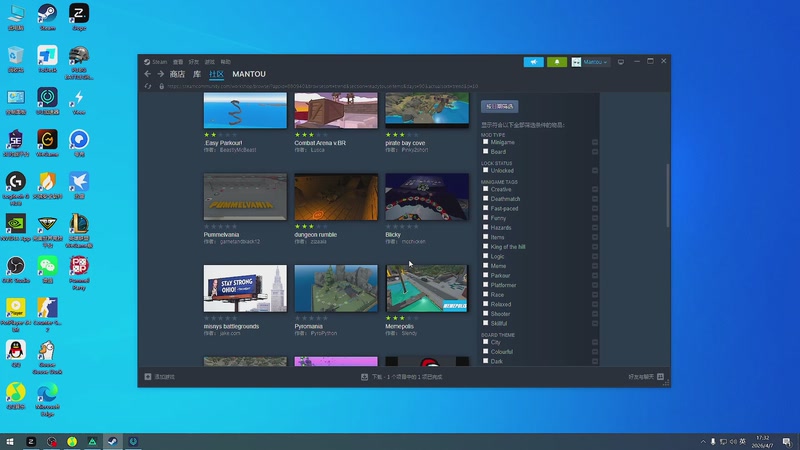Click the workshop page vertical scrollbar

[668, 195]
